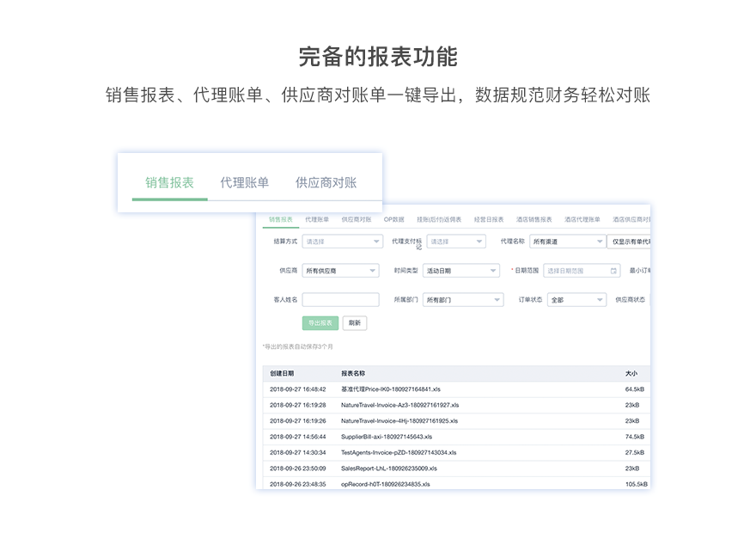Open the 酒店销售报表 tab

534,220
